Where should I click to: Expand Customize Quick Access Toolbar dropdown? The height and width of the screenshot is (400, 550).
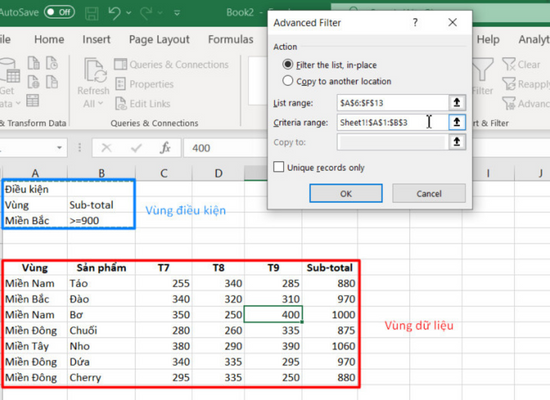click(177, 13)
